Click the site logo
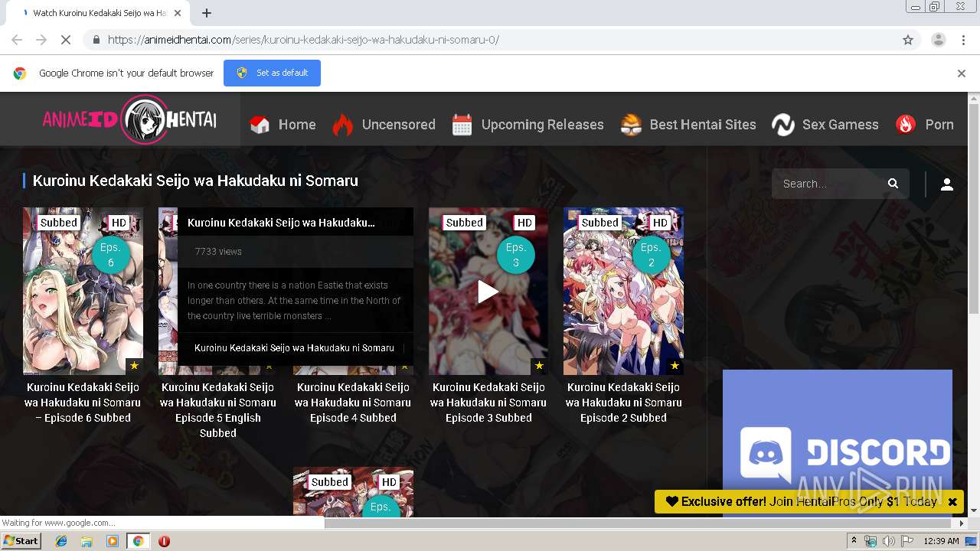Viewport: 980px width, 551px height. 129,119
